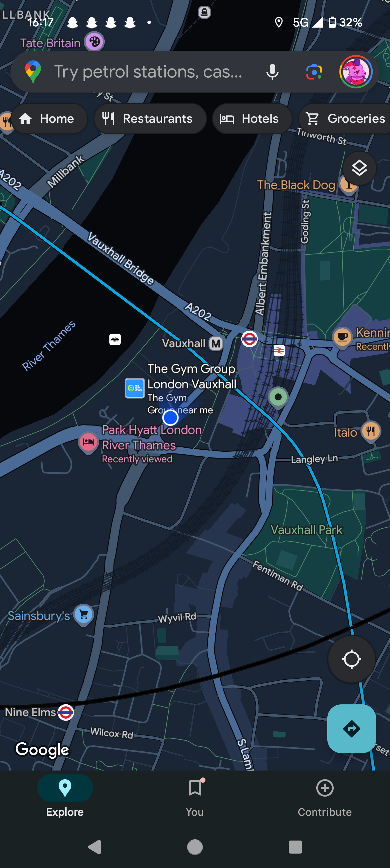Open Google Lens camera search
This screenshot has width=390, height=868.
tap(314, 72)
